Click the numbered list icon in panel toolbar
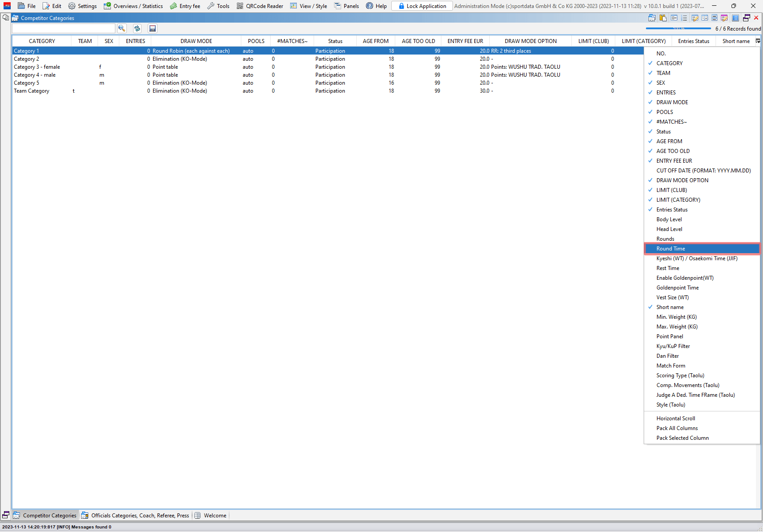This screenshot has height=532, width=763. pos(684,18)
